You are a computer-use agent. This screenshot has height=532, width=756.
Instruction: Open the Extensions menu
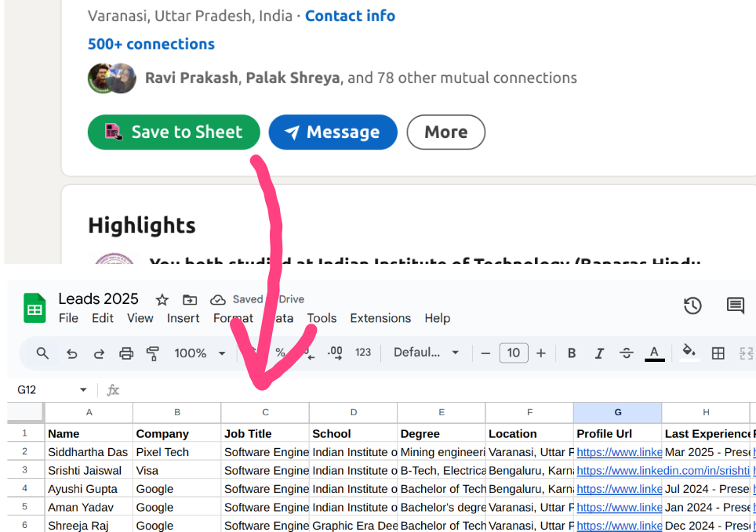[380, 318]
